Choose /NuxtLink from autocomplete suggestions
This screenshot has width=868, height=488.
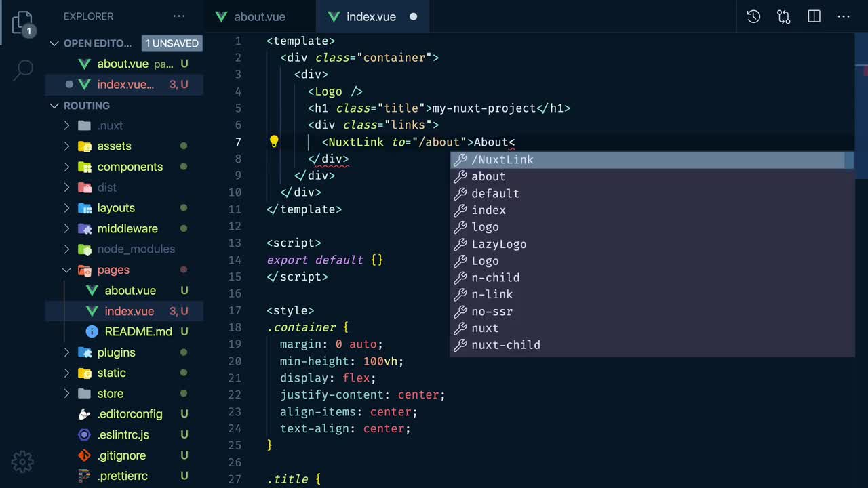pyautogui.click(x=502, y=160)
